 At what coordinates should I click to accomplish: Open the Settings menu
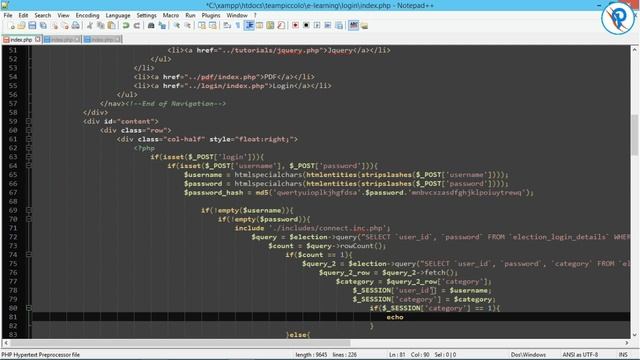coord(146,15)
